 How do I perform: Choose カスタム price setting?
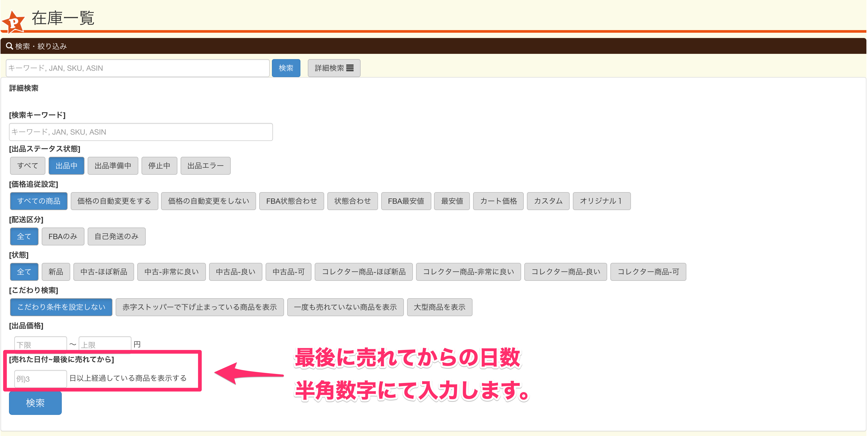click(x=548, y=201)
